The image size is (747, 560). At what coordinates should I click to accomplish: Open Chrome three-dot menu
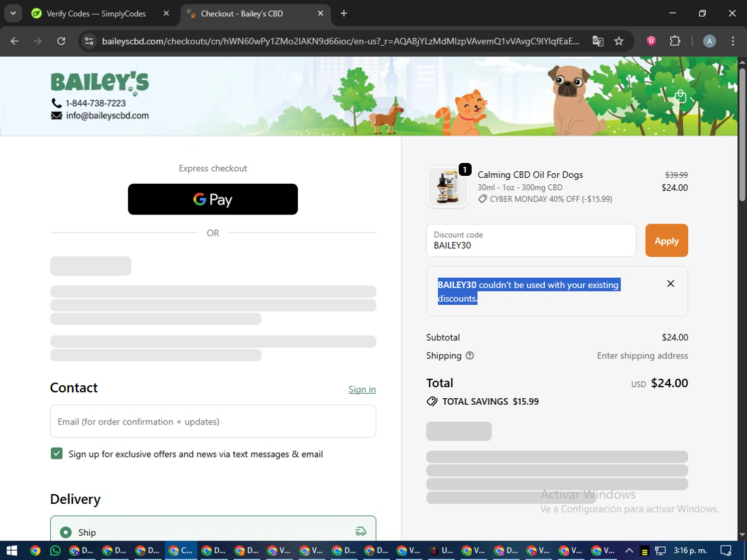pyautogui.click(x=733, y=41)
